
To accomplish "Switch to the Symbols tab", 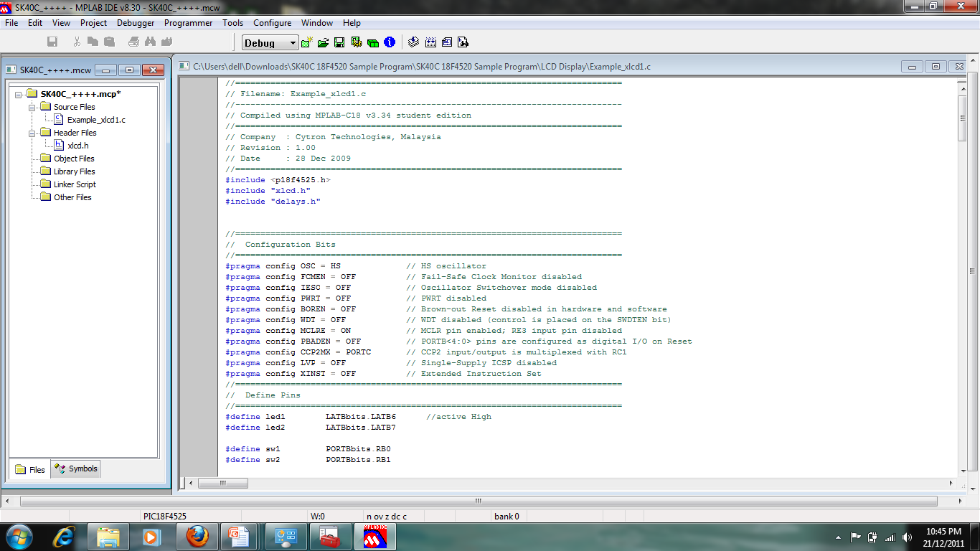I will tap(76, 469).
